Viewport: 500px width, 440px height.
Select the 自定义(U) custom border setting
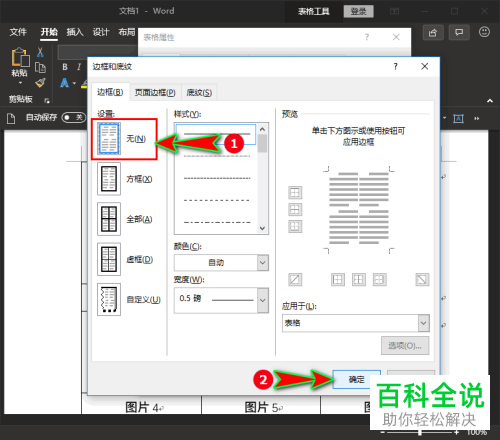[x=109, y=299]
